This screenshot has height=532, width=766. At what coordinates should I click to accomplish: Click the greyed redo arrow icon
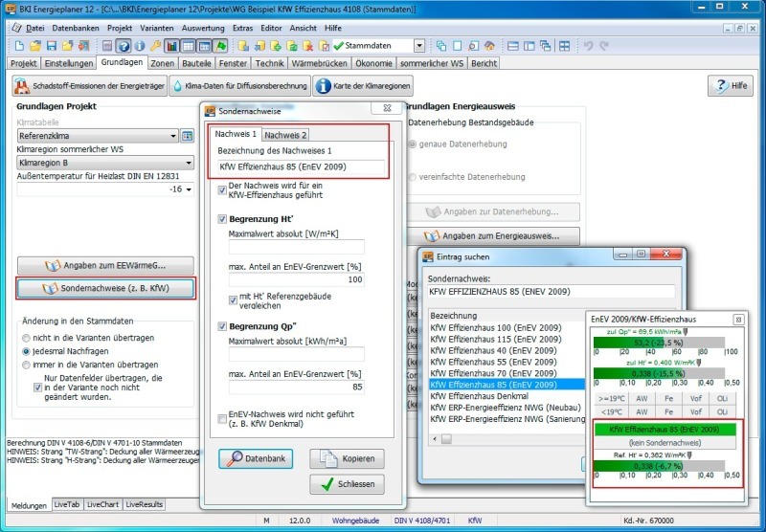tap(604, 46)
